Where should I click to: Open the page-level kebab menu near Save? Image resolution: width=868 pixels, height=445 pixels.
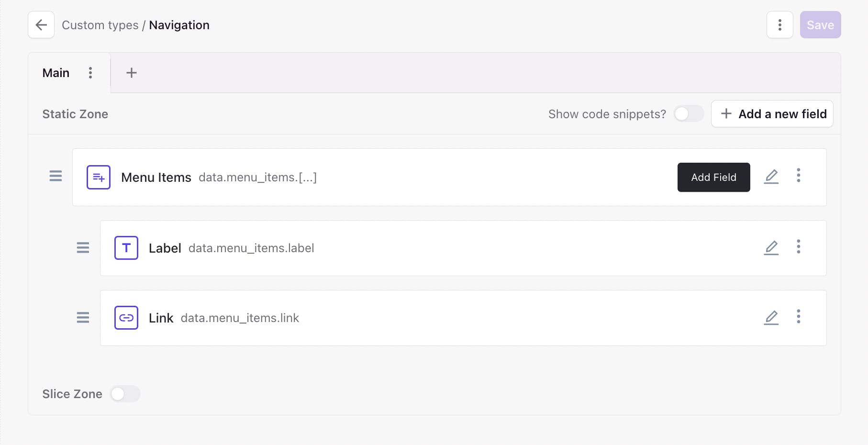(x=780, y=25)
